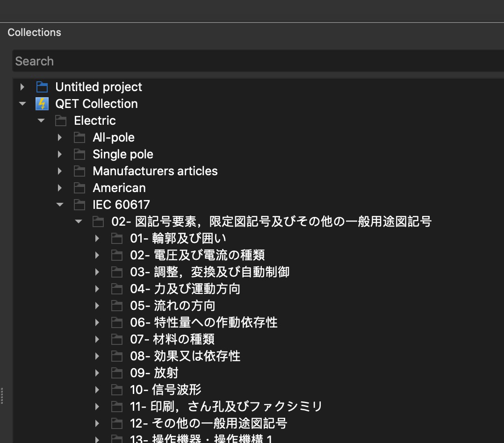Collapse the Electric folder arrow
This screenshot has width=504, height=443.
[41, 121]
